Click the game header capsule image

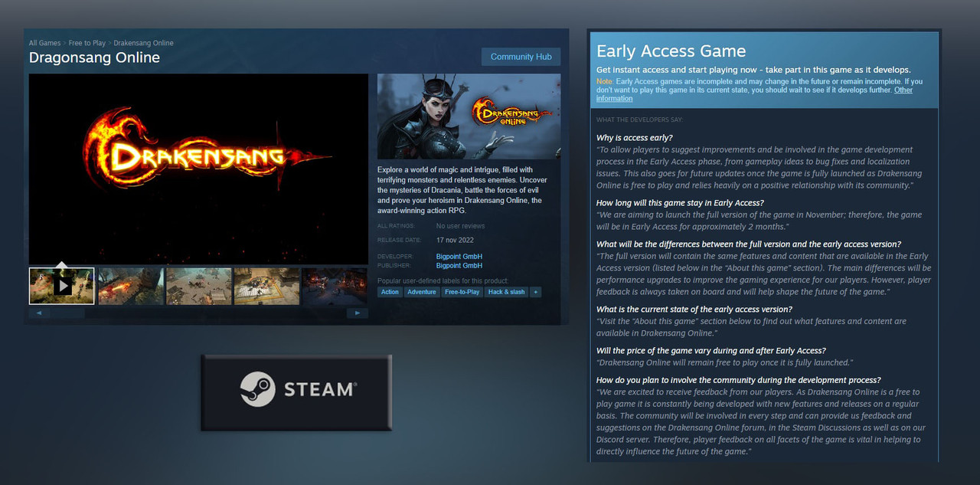[469, 116]
